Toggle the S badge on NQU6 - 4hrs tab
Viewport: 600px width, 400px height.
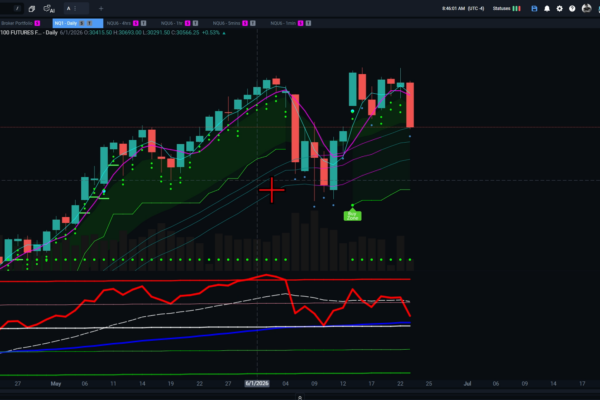[135, 23]
